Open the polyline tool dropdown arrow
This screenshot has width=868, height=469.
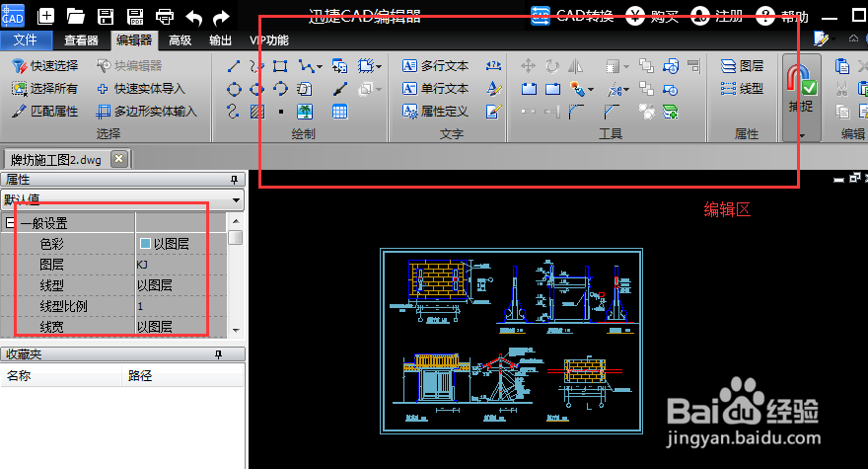coord(320,67)
